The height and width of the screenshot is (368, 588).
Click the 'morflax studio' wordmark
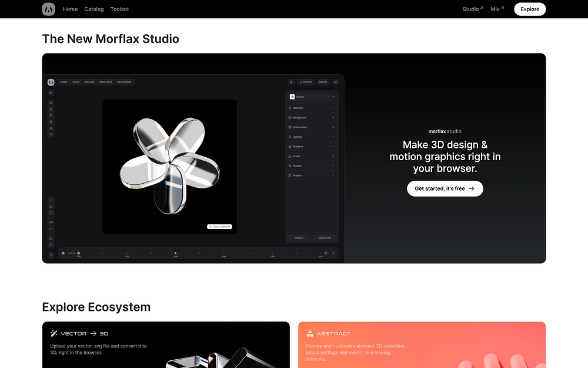(445, 131)
